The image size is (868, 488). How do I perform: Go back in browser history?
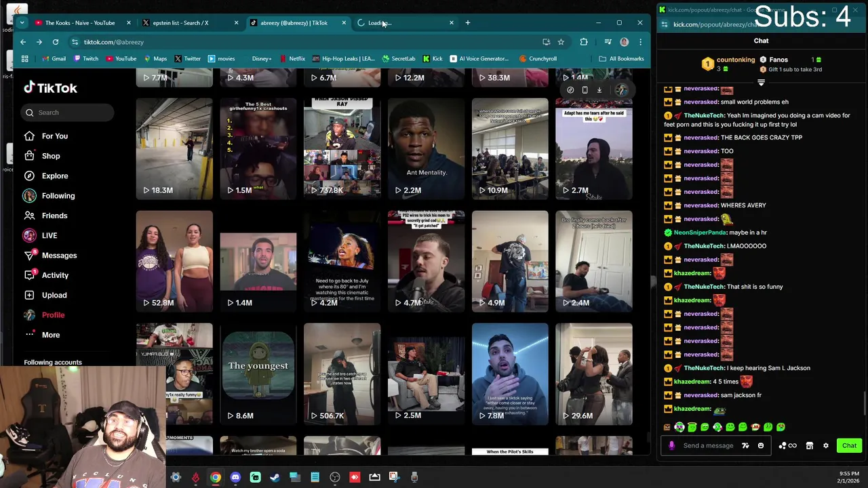(x=23, y=42)
